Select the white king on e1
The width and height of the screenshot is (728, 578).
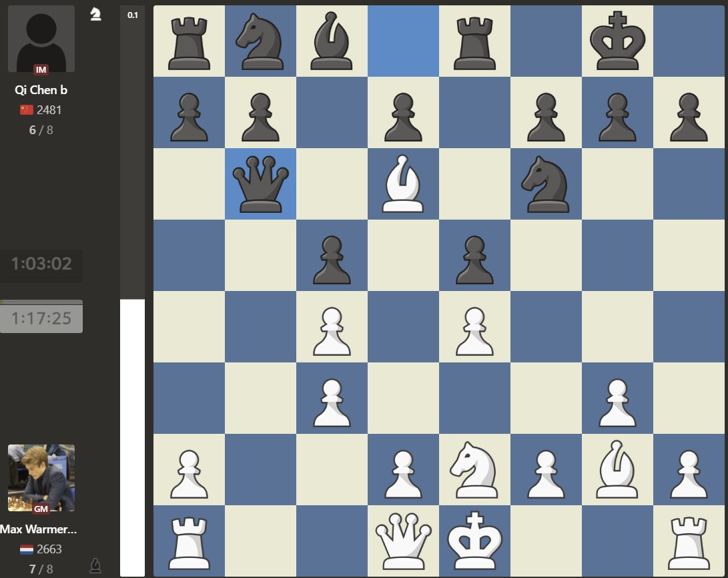(475, 541)
